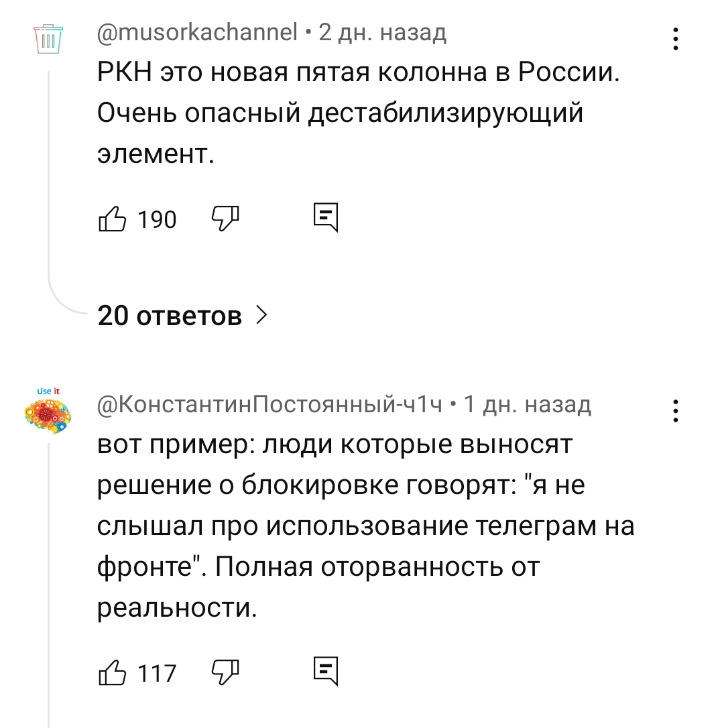Click the chevron beside "20 ответов"
Viewport: 724px width, 728px height.
262,315
